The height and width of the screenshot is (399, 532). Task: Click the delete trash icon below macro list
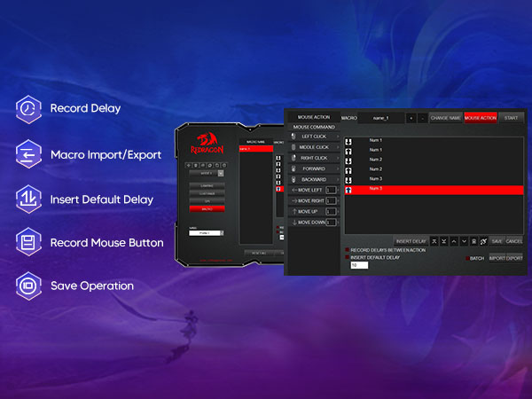coord(475,240)
